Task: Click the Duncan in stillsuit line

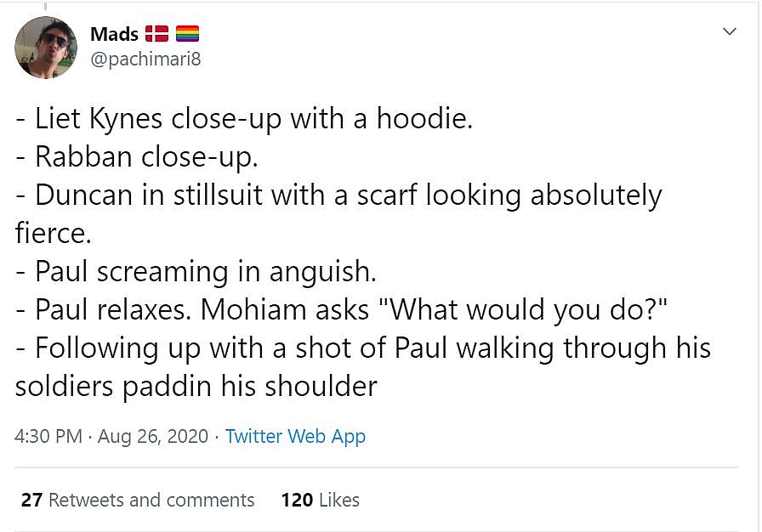Action: (338, 195)
